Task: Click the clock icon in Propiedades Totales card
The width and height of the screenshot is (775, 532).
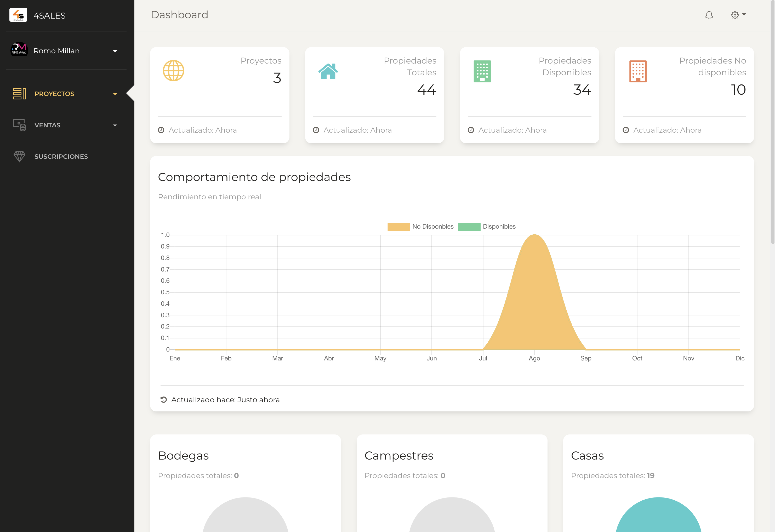Action: pos(316,130)
